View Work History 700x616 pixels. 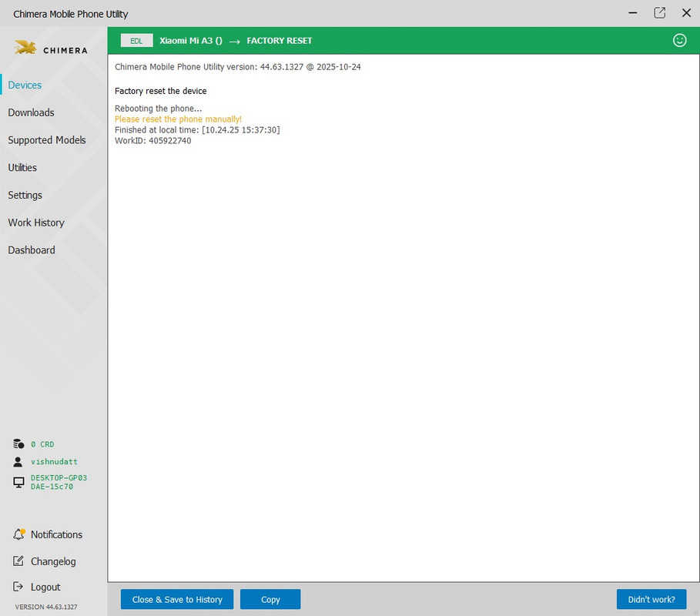36,223
